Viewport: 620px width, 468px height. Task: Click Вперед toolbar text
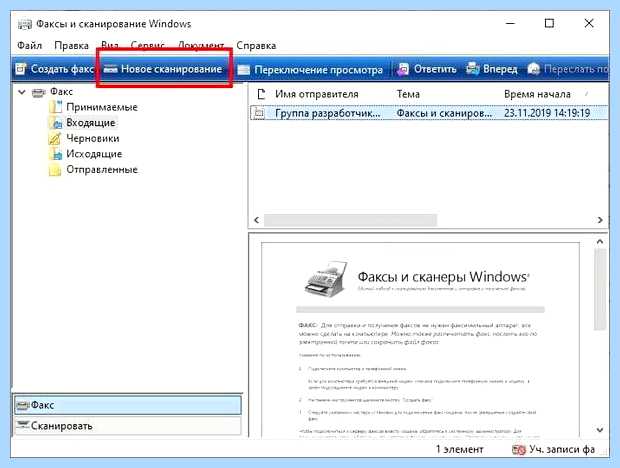tap(500, 69)
